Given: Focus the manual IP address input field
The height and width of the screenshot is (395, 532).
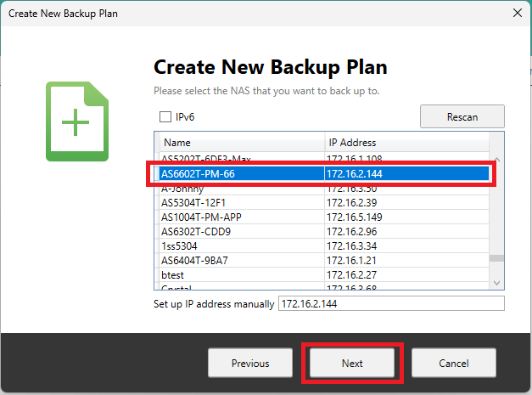Looking at the screenshot, I should 390,304.
